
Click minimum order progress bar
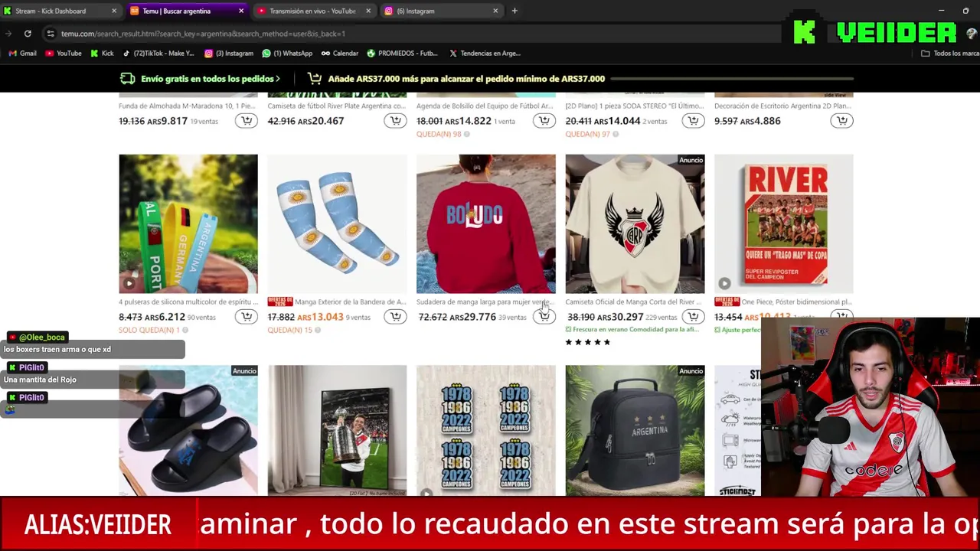click(x=732, y=78)
